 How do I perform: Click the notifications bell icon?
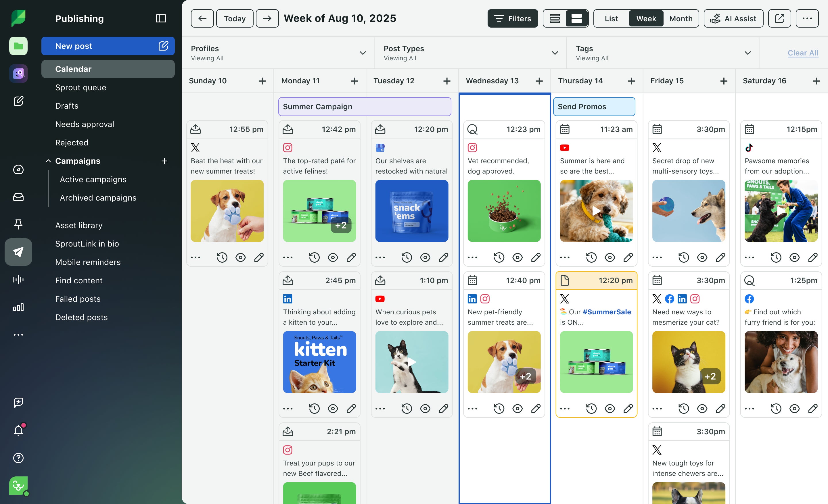[18, 430]
